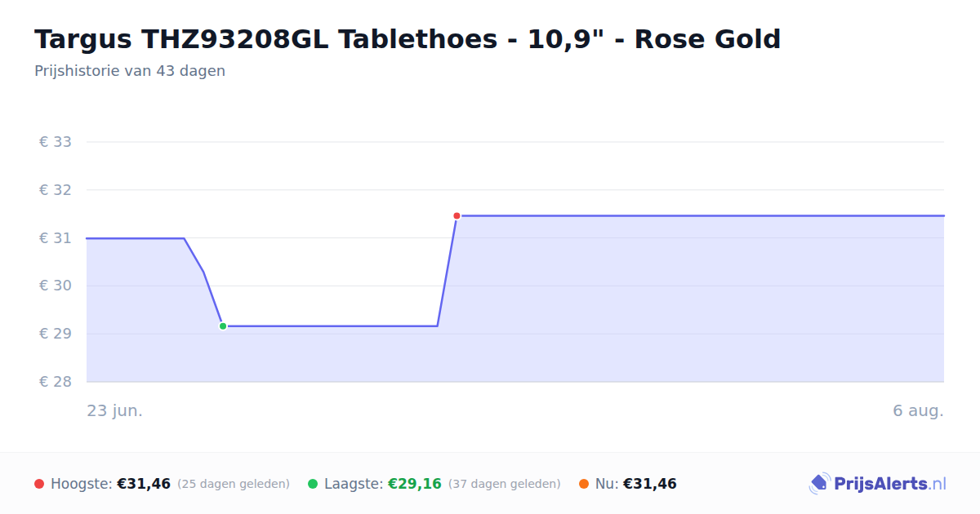The width and height of the screenshot is (980, 514).
Task: Click the green lowest-price dot on chart
Action: coord(223,326)
